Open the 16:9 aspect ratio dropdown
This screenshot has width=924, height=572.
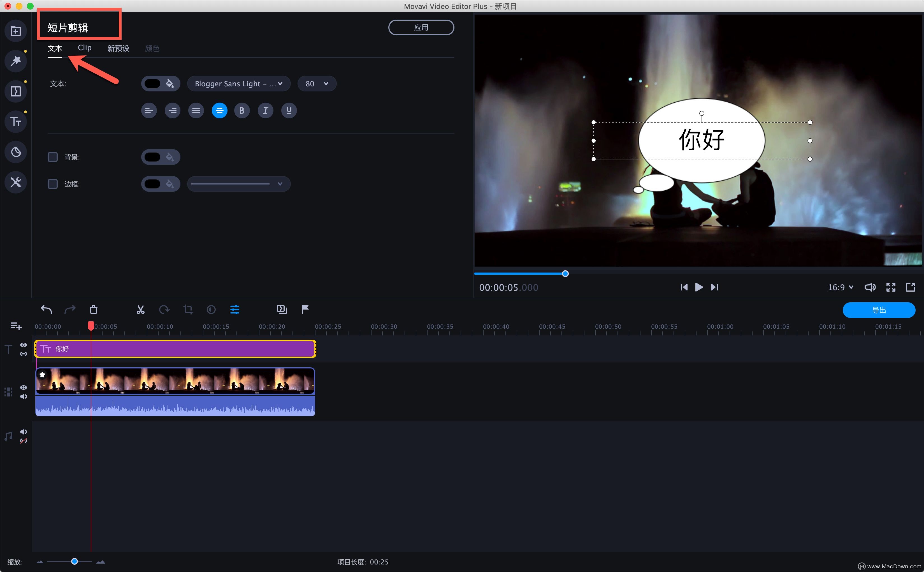[x=841, y=287]
